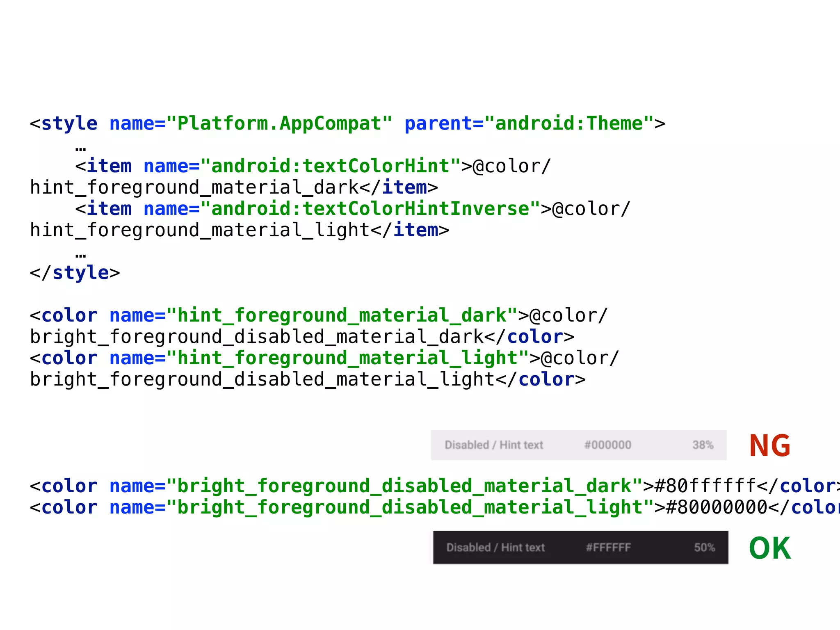
Task: Click "bright_foreground_disabled_material_light" value text
Action: click(x=262, y=380)
